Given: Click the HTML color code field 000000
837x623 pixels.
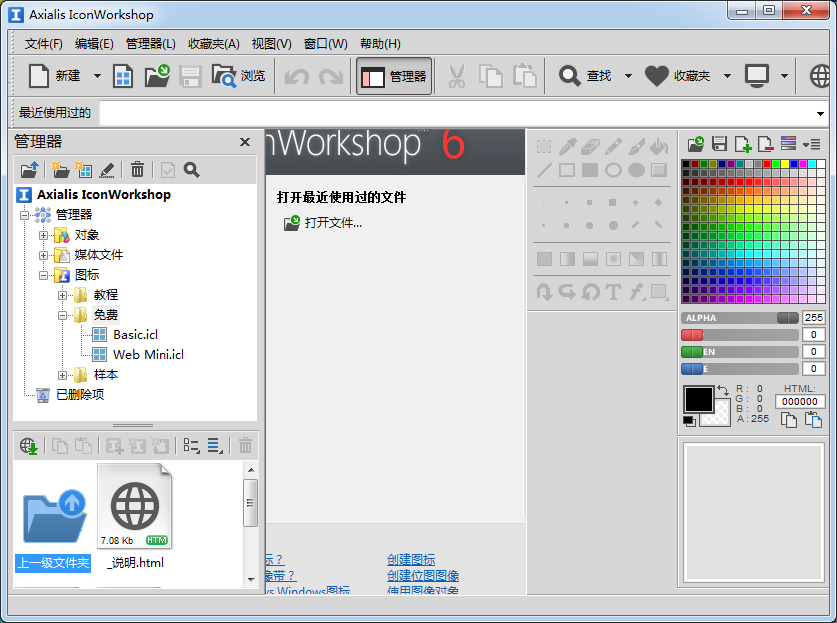Looking at the screenshot, I should 800,401.
